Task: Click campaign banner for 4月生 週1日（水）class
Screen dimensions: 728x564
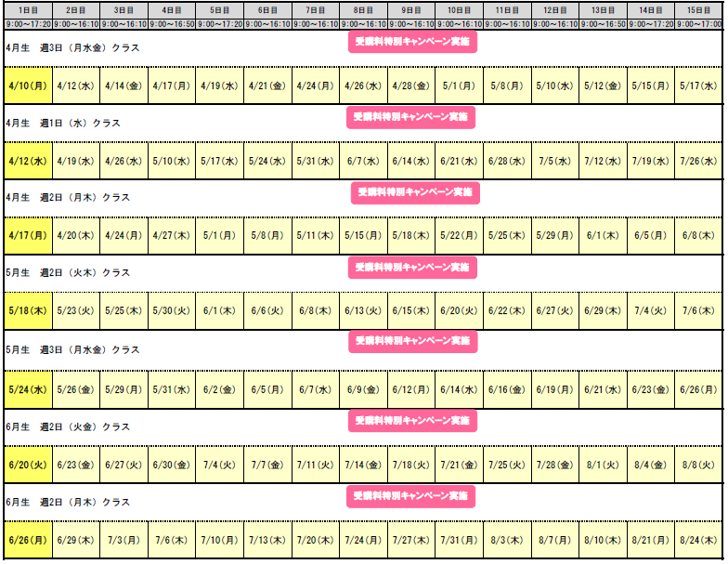Action: tap(410, 117)
